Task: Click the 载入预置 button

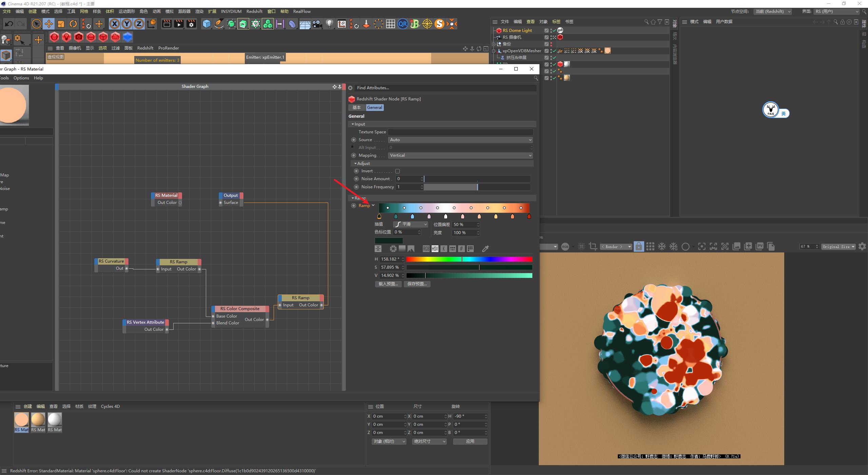Action: pyautogui.click(x=388, y=284)
